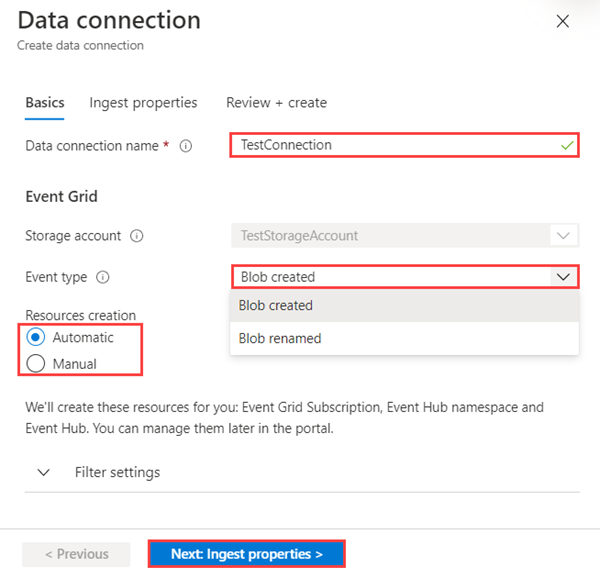Click the Previous button
The height and width of the screenshot is (578, 600).
tap(76, 554)
